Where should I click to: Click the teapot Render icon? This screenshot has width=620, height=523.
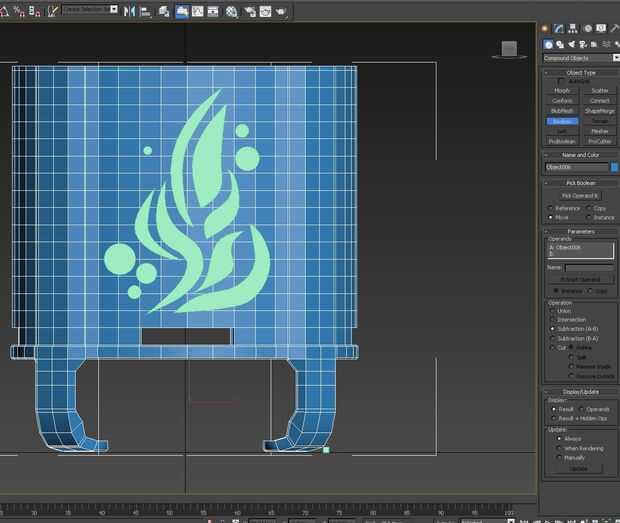point(280,11)
